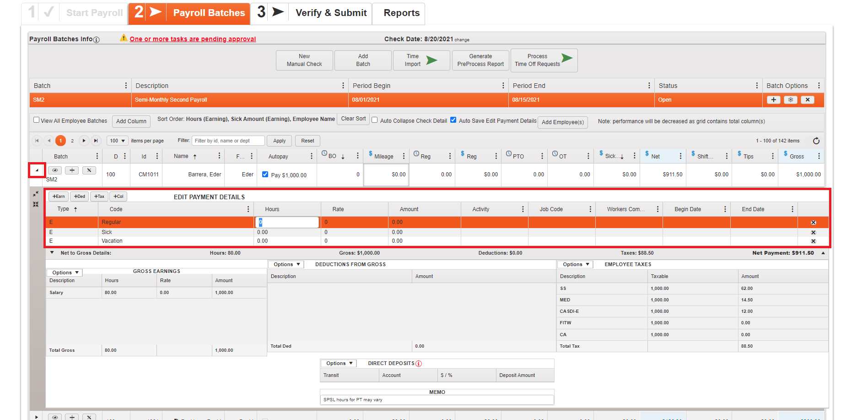Add a tax line with the +Tax icon

[99, 196]
